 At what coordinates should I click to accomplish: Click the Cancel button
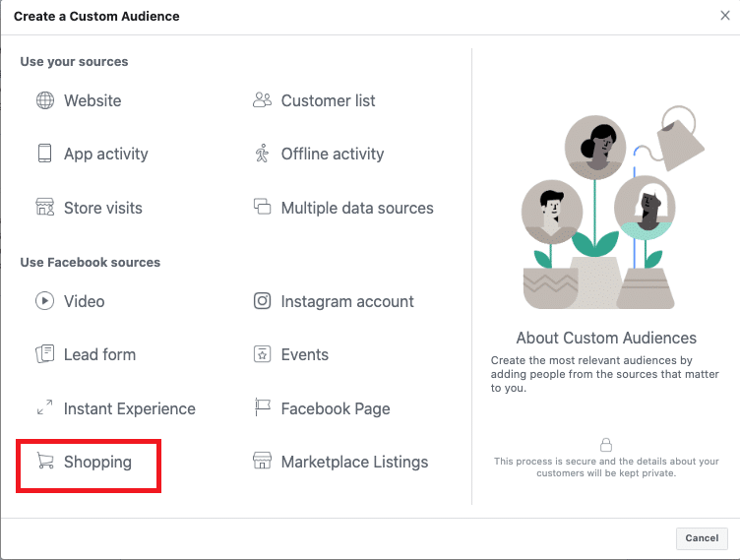click(702, 538)
